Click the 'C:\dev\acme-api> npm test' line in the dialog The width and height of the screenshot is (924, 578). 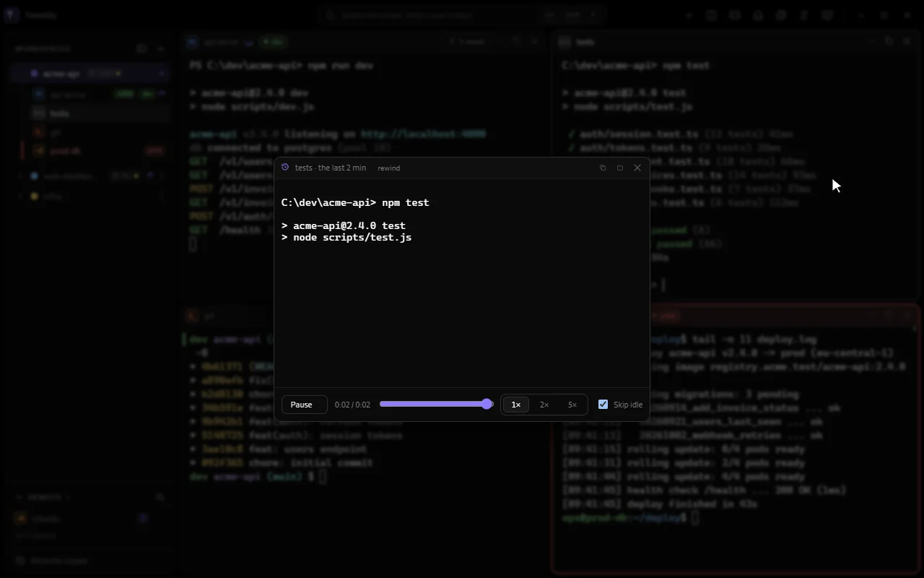pyautogui.click(x=355, y=202)
